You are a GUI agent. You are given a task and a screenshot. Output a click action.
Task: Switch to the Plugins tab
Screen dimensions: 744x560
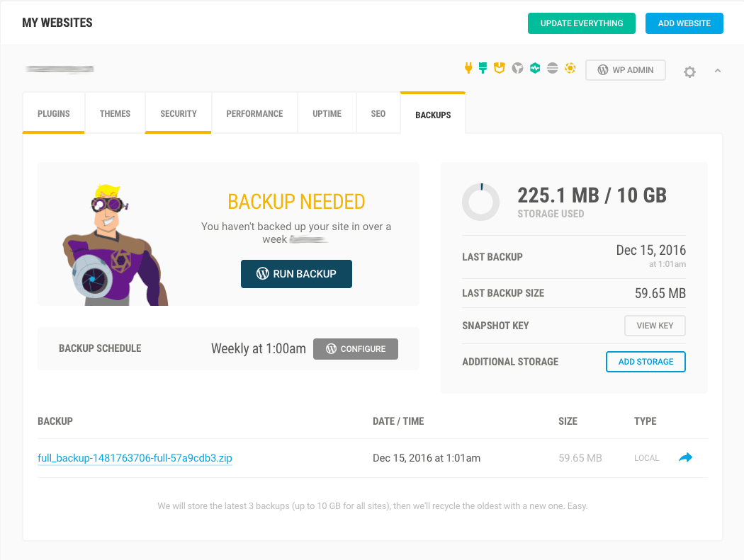coord(54,114)
